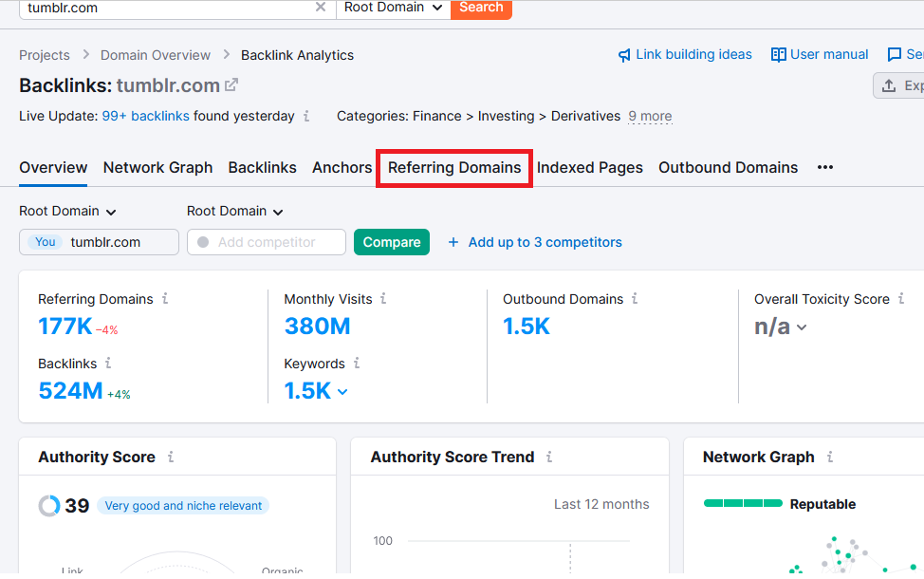The width and height of the screenshot is (924, 579).
Task: Click the Categories: Finance > Investing > Derivatives text
Action: [x=478, y=116]
